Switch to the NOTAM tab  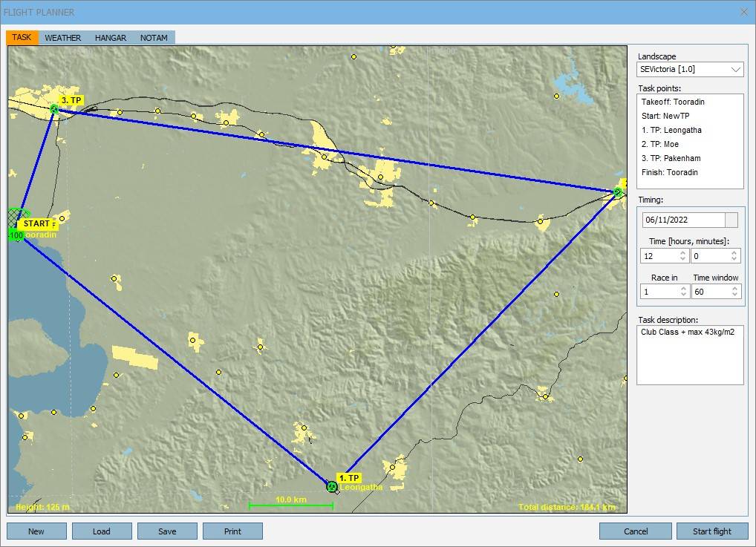pyautogui.click(x=154, y=38)
